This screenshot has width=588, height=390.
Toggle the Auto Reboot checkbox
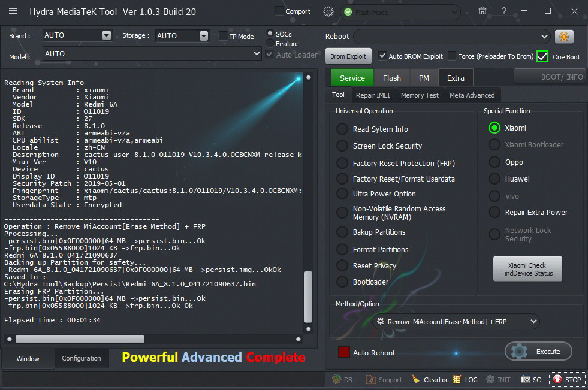tap(344, 352)
